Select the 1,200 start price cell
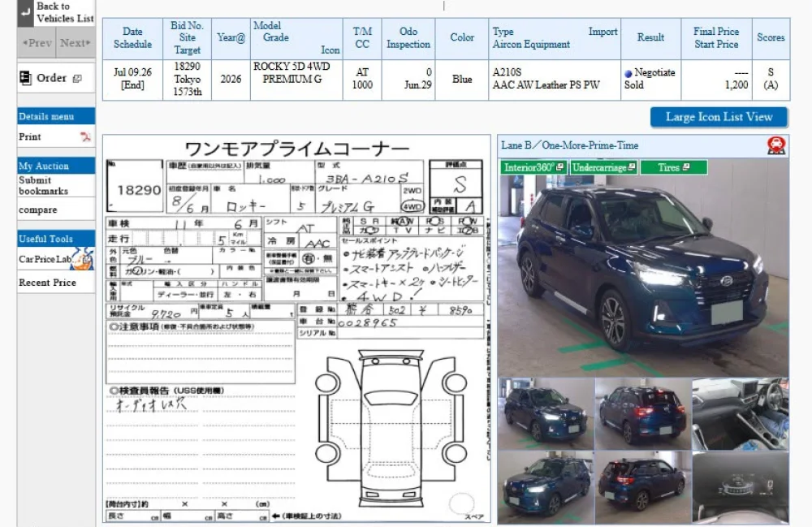This screenshot has width=812, height=527. (x=716, y=80)
